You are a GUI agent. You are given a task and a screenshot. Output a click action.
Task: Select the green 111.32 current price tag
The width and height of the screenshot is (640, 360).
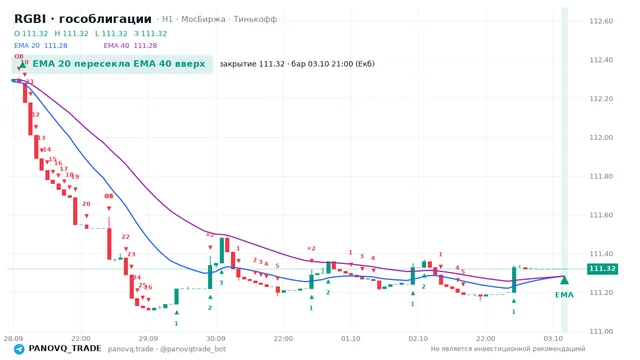(602, 269)
